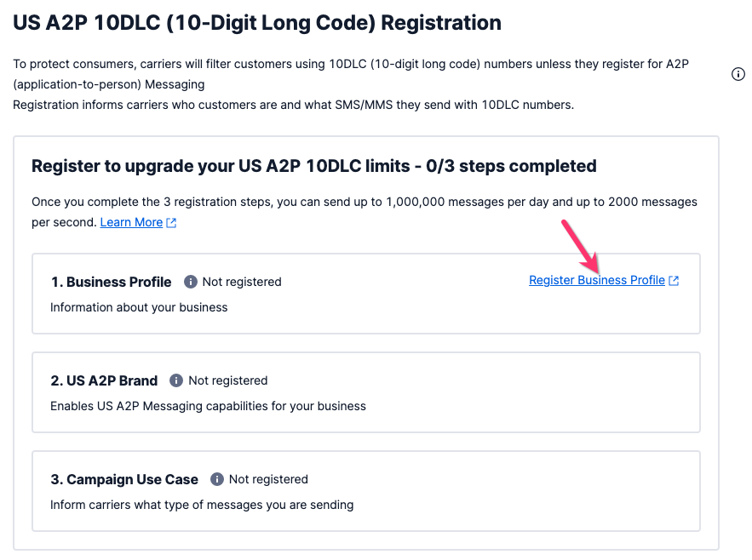Open the Register Business Profile link

pos(596,280)
